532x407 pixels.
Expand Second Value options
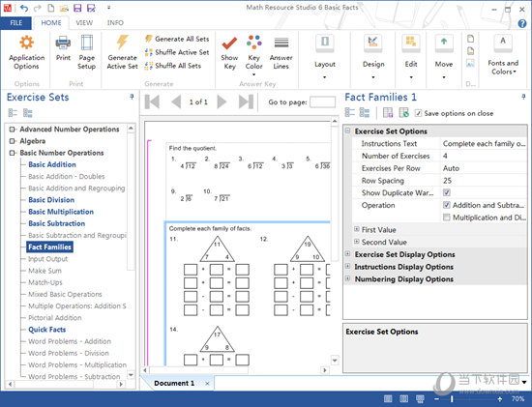tap(357, 242)
